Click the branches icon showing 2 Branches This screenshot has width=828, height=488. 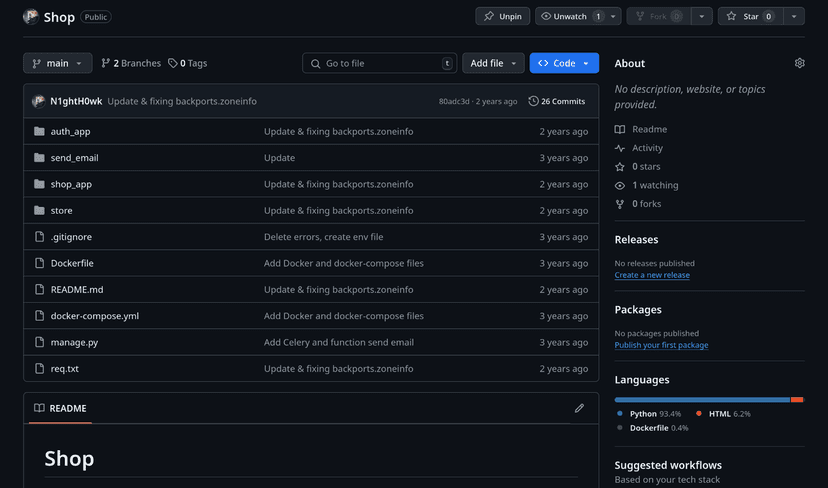106,63
